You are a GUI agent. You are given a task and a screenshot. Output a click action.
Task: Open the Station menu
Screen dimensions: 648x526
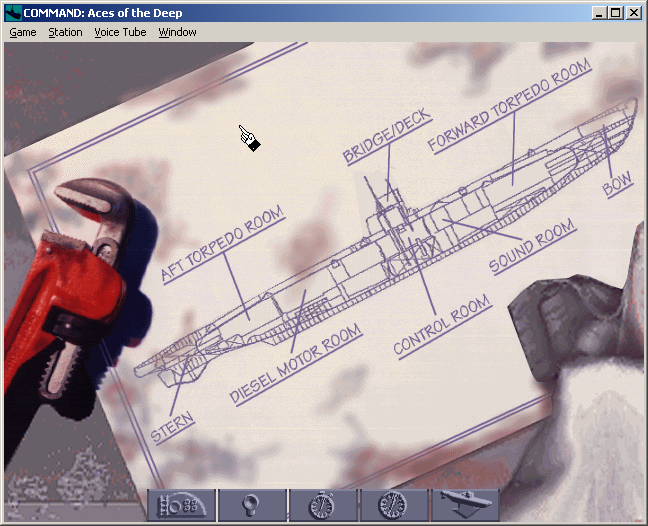point(65,32)
